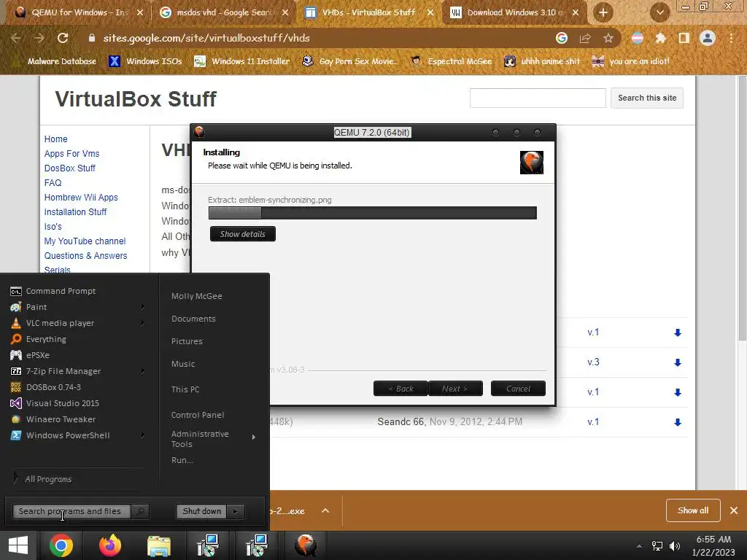Open Run... from Start menu
This screenshot has width=747, height=560.
click(x=182, y=460)
